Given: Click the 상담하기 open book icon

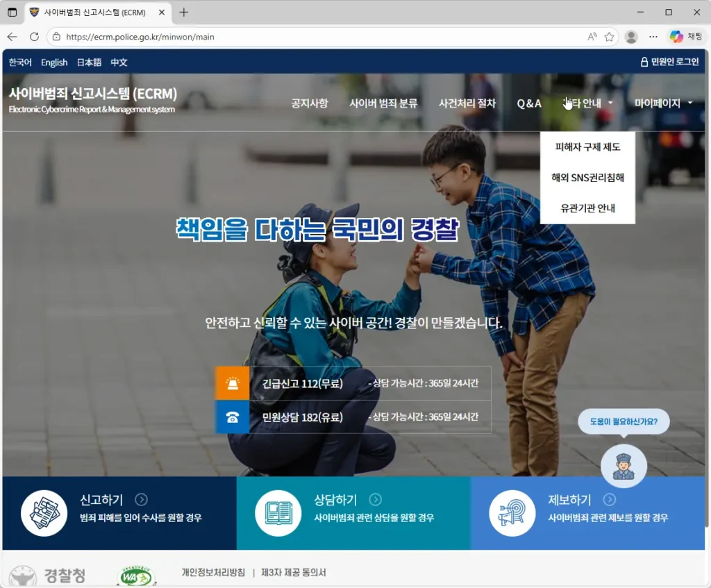Looking at the screenshot, I should point(278,514).
